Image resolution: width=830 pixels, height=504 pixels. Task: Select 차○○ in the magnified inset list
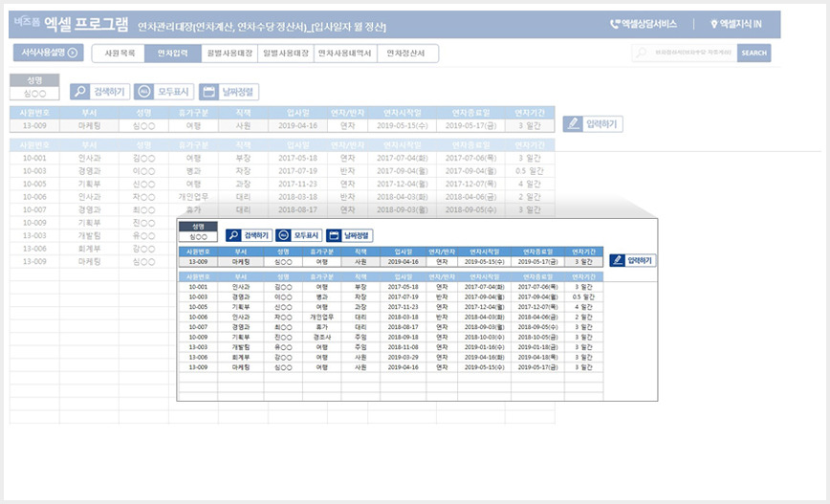coord(283,318)
